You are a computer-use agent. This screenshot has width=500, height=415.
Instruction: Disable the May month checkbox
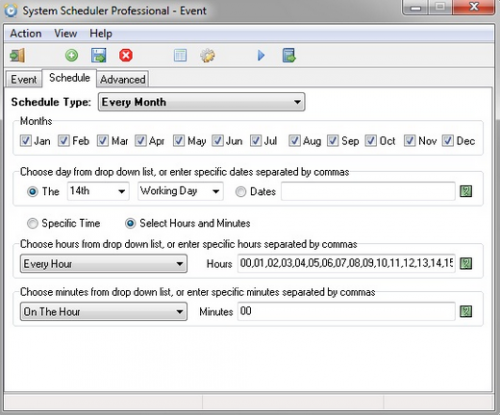(179, 141)
